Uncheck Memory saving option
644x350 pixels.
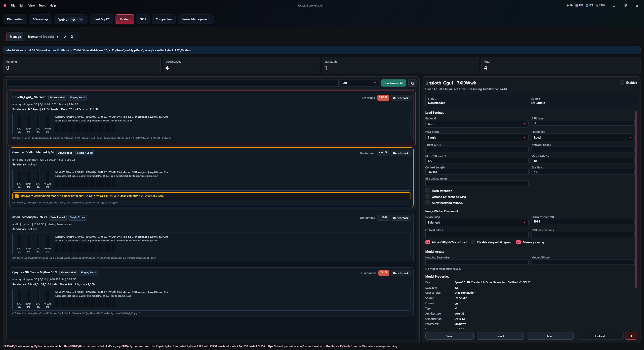(x=518, y=242)
